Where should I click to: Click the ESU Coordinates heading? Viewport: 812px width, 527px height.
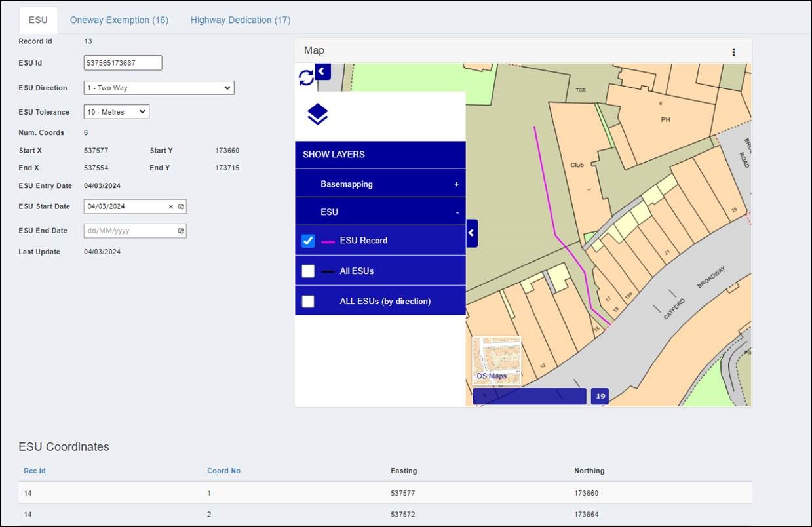(64, 447)
